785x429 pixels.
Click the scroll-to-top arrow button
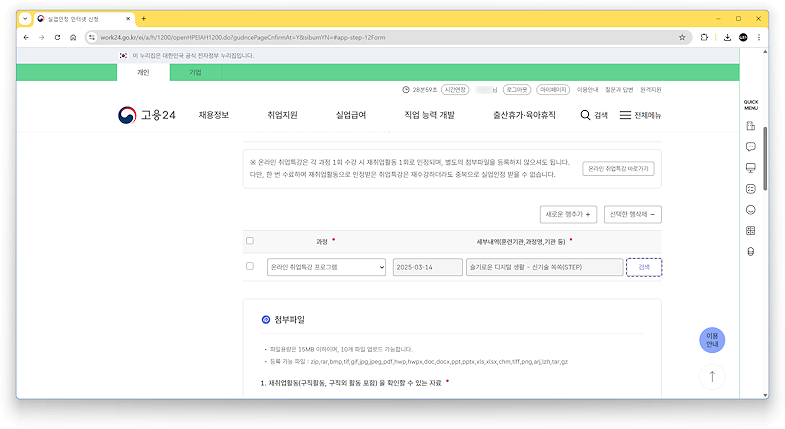pyautogui.click(x=712, y=376)
